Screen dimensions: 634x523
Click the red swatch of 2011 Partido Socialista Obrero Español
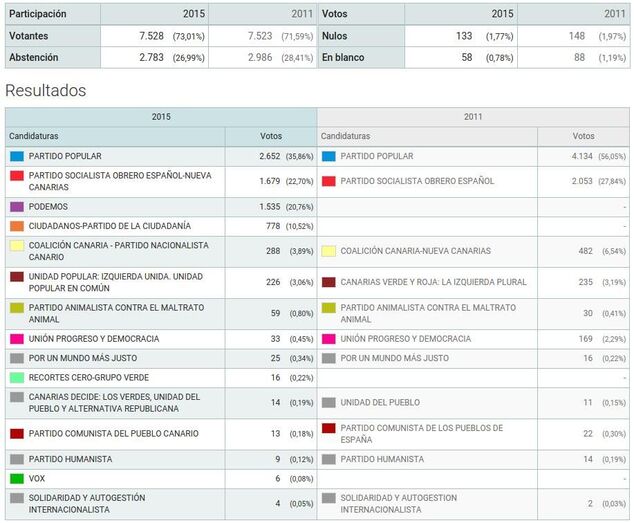pos(329,181)
